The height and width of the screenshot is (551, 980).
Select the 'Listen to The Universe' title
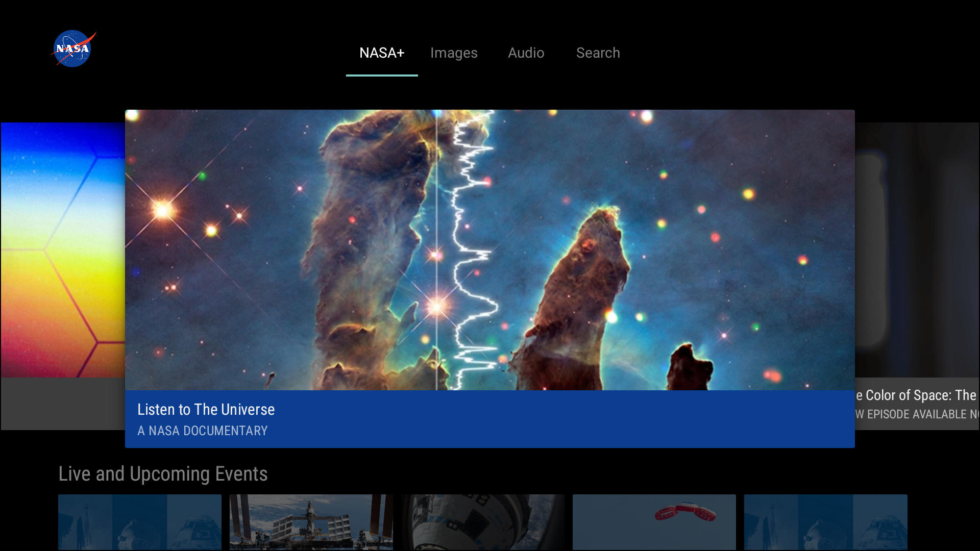[x=206, y=410]
